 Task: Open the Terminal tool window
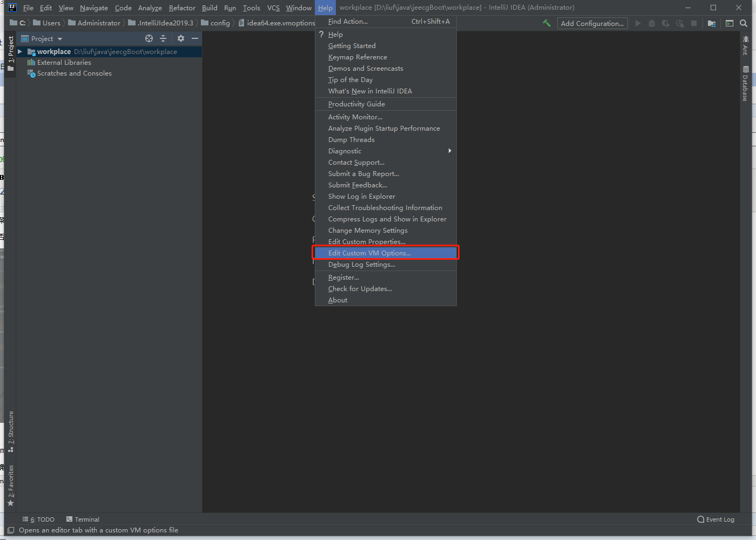click(83, 519)
